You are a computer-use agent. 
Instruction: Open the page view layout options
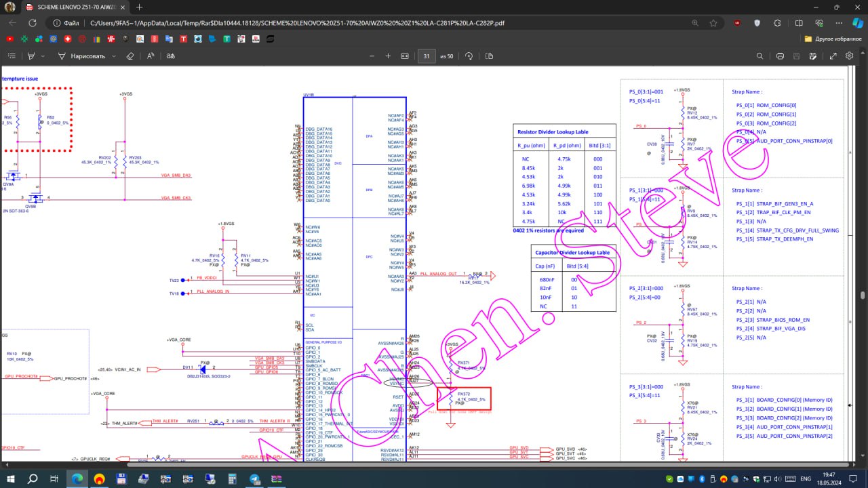489,56
